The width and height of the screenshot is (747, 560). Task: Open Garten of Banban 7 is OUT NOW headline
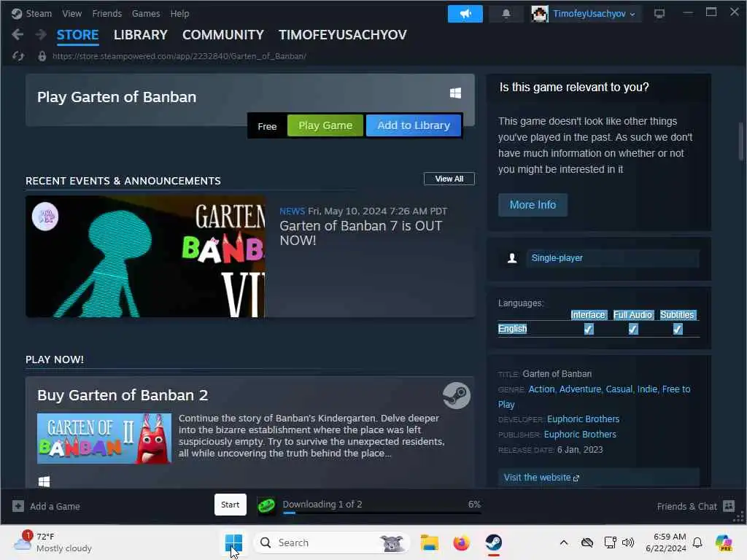(x=360, y=233)
